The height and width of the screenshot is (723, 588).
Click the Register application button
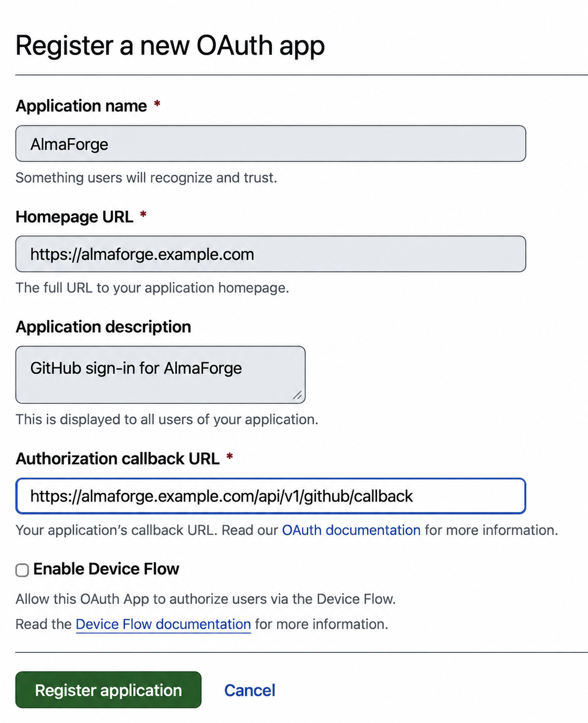[x=108, y=690]
